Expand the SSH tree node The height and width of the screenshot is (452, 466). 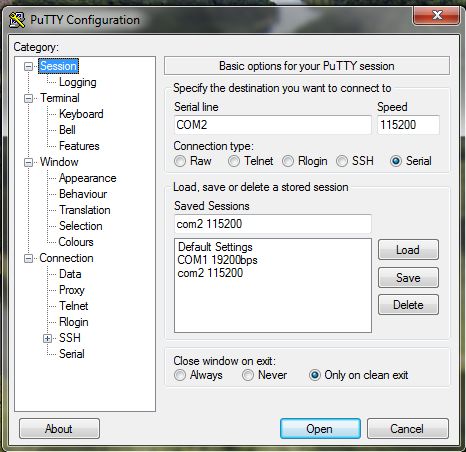47,338
